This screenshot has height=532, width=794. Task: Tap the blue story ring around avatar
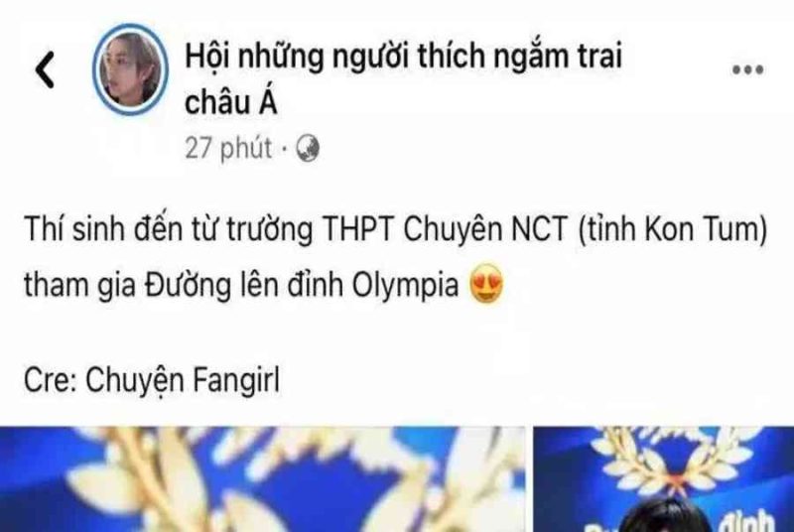[130, 69]
